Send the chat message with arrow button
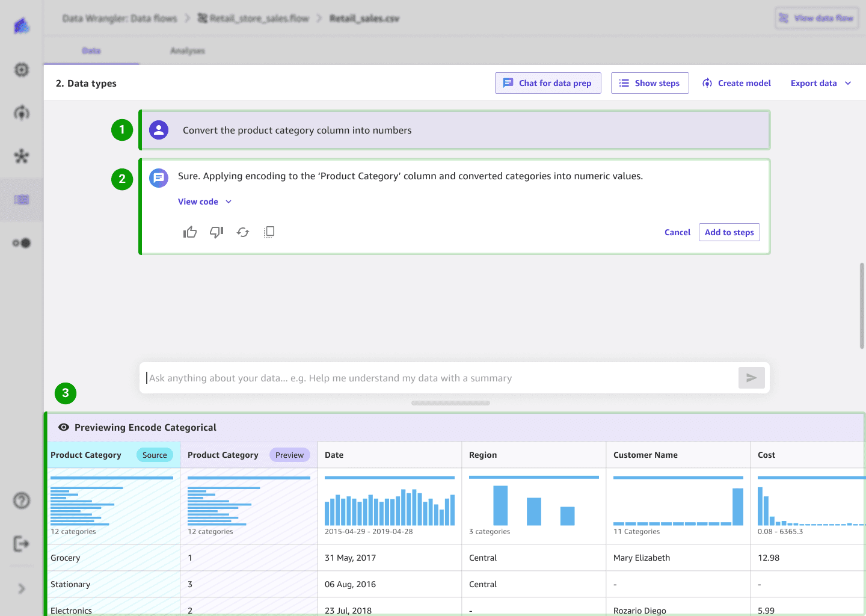Image resolution: width=866 pixels, height=616 pixels. pos(752,378)
